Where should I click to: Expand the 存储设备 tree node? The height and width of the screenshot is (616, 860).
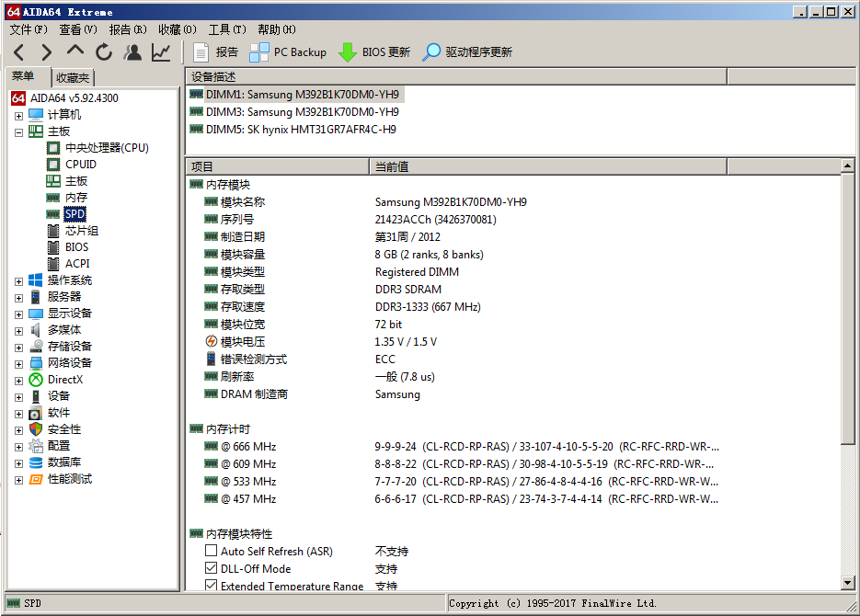pos(18,348)
